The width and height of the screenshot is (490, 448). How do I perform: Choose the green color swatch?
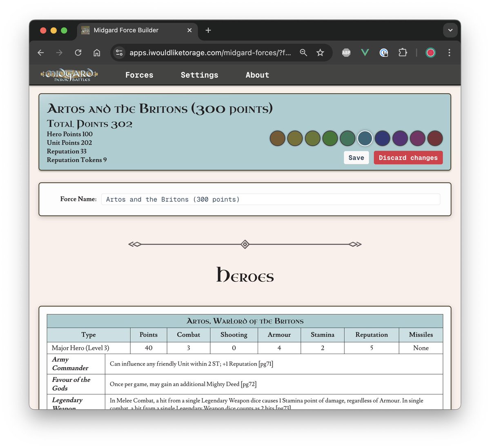(330, 138)
